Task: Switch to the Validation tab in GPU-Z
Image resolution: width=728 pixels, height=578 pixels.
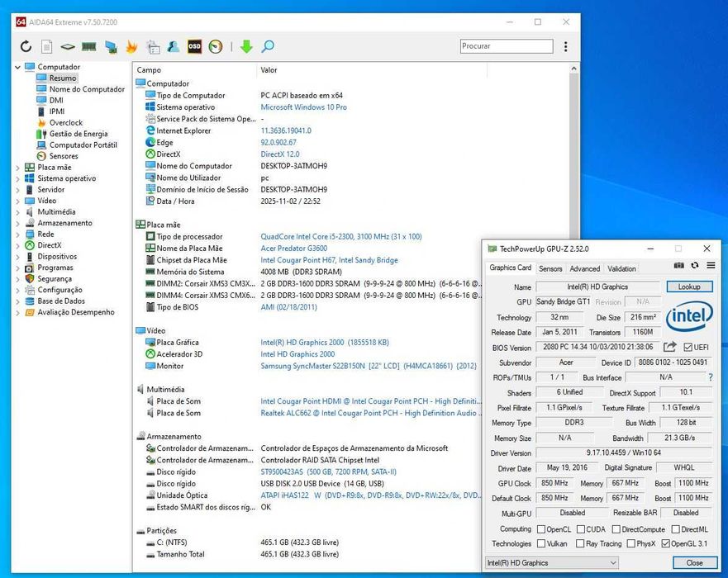Action: tap(621, 268)
